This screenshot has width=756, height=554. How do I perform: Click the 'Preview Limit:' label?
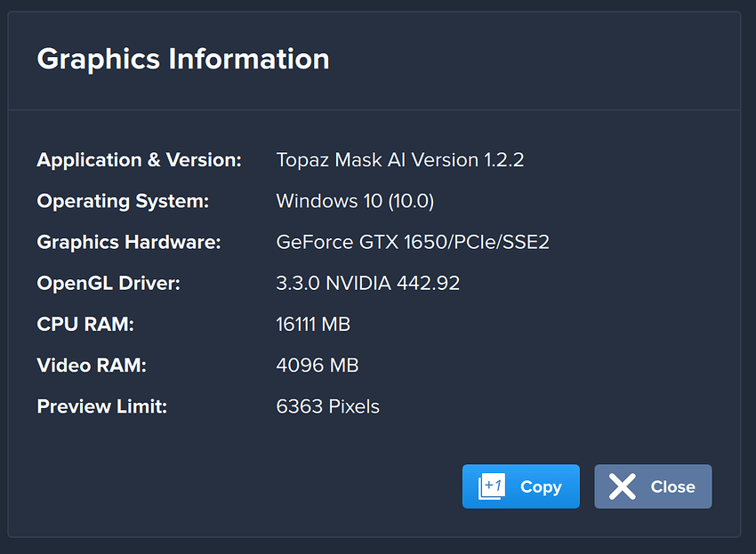tap(101, 406)
